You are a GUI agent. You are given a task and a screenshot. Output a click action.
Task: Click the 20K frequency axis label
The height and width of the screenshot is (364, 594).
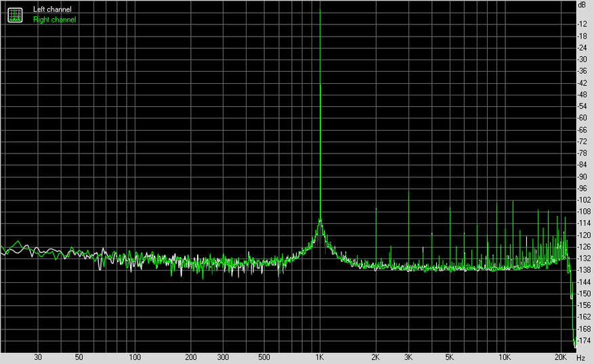point(560,357)
